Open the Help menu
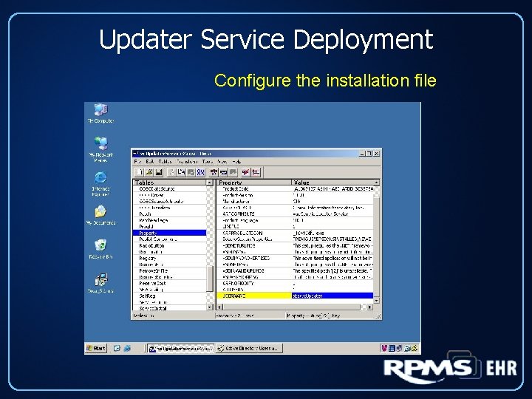 pyautogui.click(x=236, y=162)
